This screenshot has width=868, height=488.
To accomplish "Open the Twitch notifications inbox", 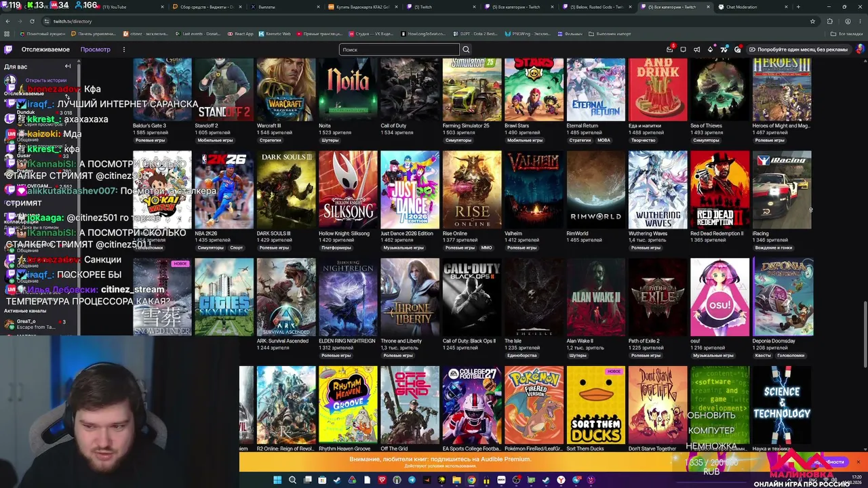I will point(670,49).
